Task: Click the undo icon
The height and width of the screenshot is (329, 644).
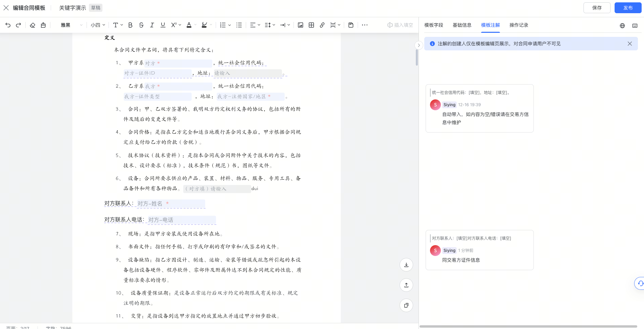Action: [7, 25]
